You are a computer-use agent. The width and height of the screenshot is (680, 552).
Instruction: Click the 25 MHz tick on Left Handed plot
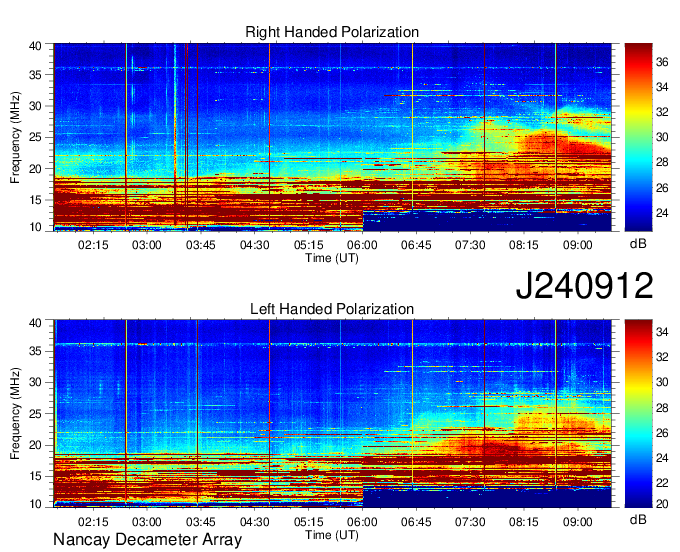[35, 414]
